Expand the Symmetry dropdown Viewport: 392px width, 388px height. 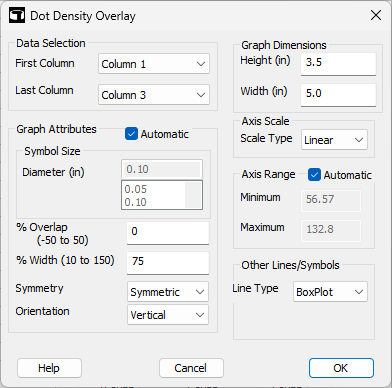[168, 292]
